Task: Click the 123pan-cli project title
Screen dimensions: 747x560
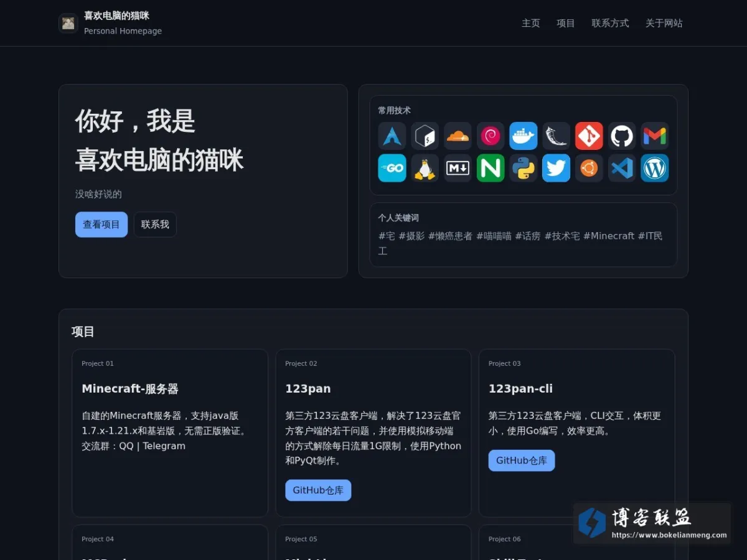Action: (x=520, y=389)
